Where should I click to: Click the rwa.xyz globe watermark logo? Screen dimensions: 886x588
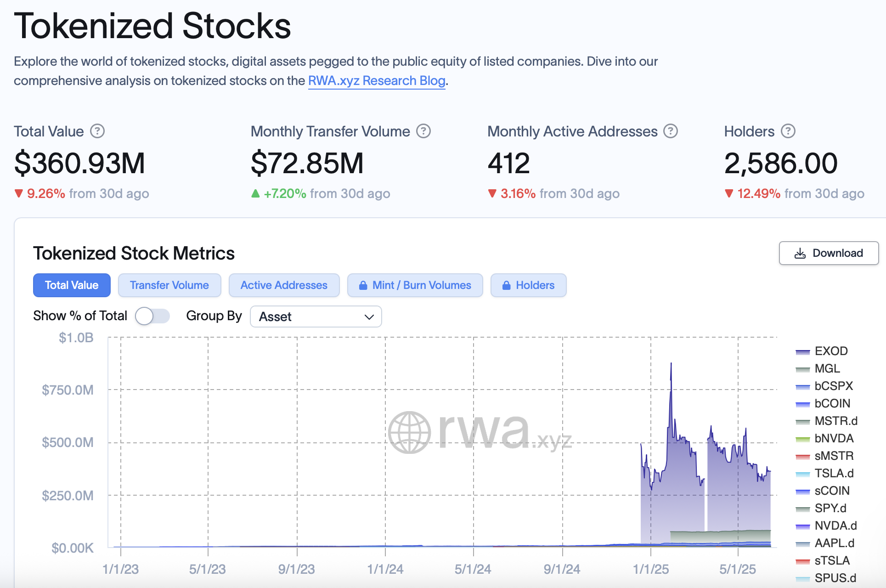(409, 432)
